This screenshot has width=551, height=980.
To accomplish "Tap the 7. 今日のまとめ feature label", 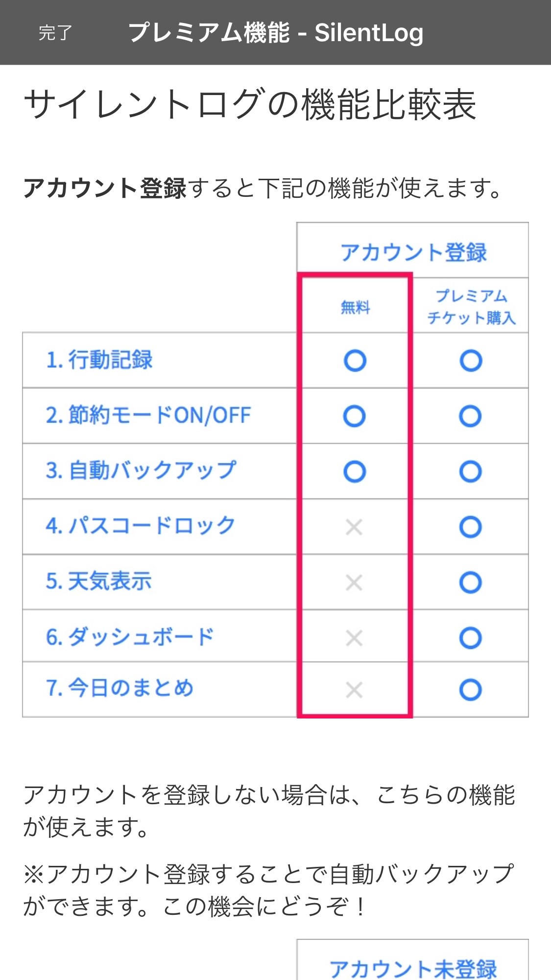I will (120, 689).
